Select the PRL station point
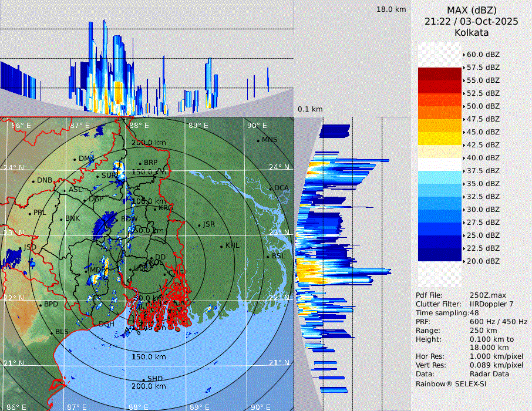This screenshot has height=411, width=532. (29, 213)
